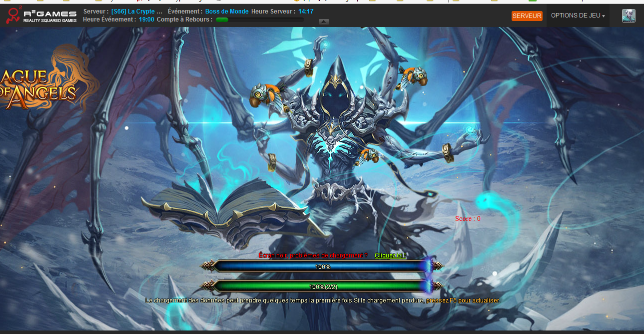
Task: Click the Score : 0 text
Action: tap(468, 219)
